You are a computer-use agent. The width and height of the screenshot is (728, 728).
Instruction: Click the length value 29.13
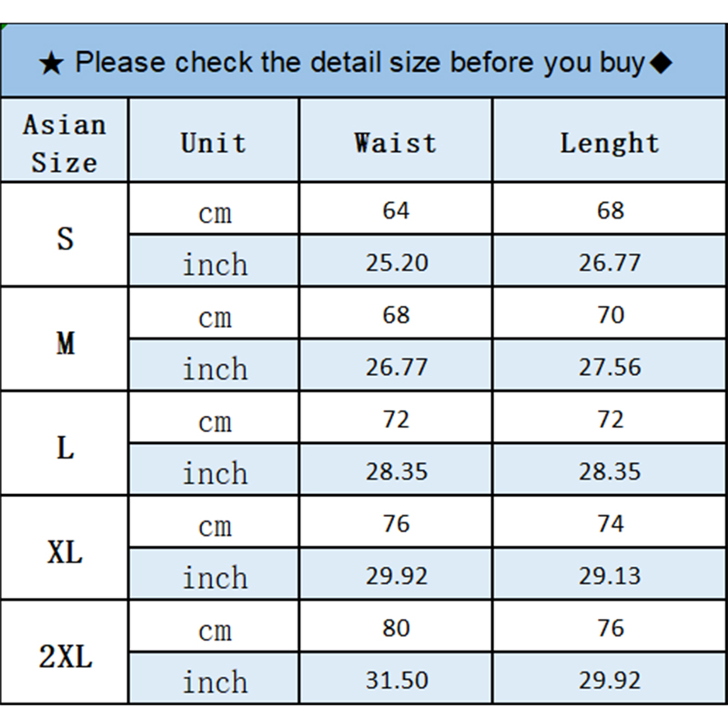coord(610,576)
